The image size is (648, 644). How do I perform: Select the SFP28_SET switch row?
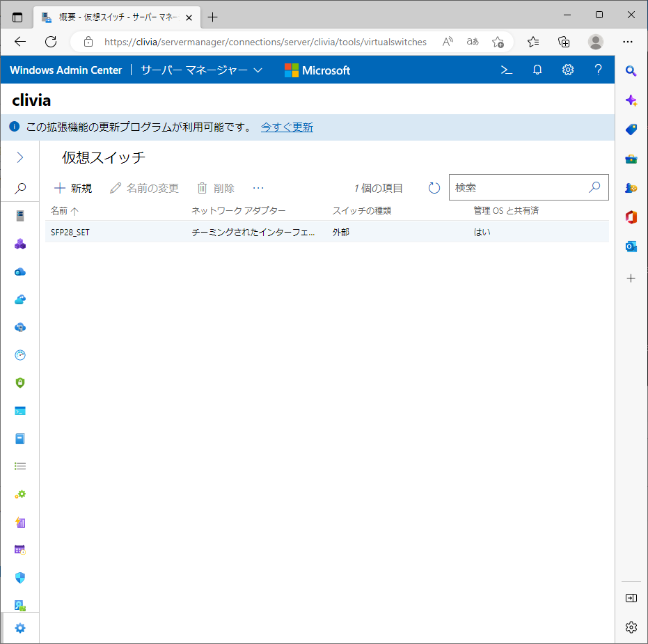[327, 232]
